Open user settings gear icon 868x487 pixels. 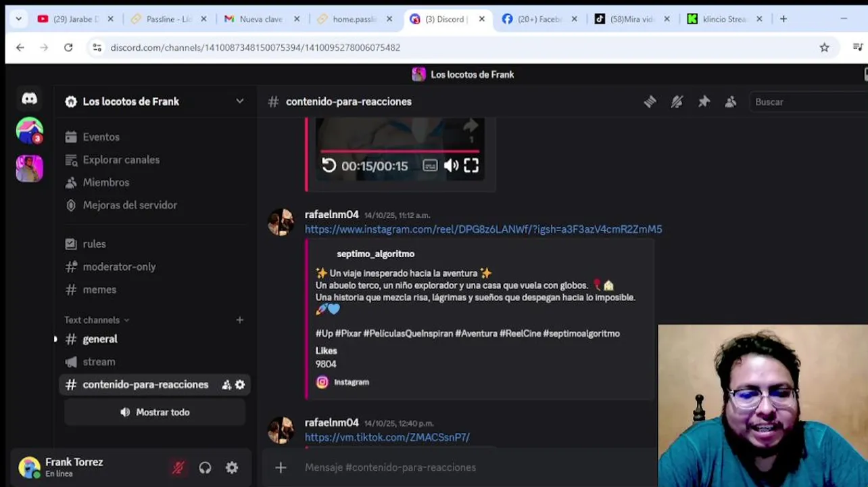tap(232, 467)
